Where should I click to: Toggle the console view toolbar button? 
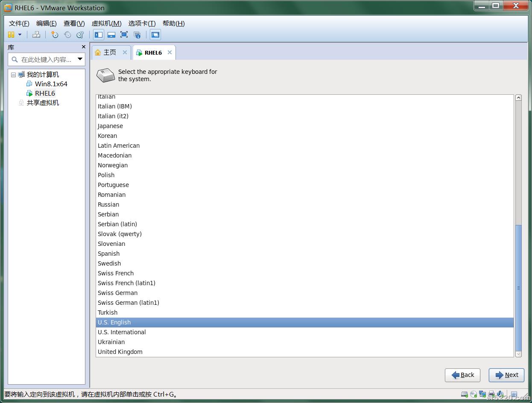click(155, 35)
